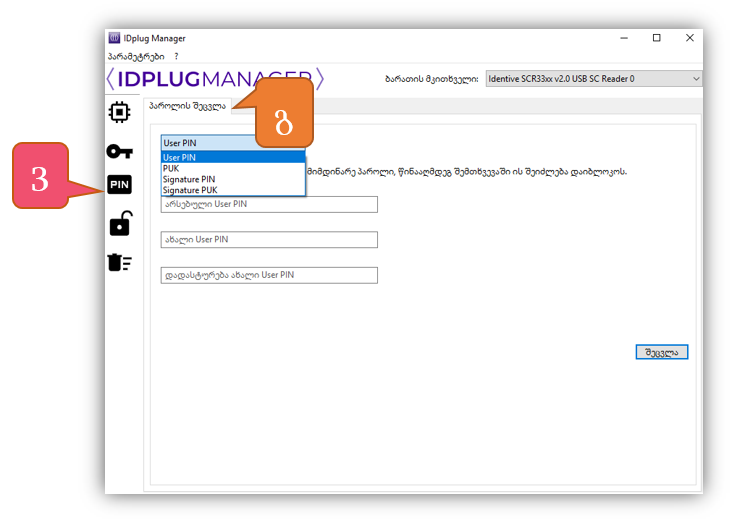Focus the ახალი User PIN field
732x519 pixels.
269,240
